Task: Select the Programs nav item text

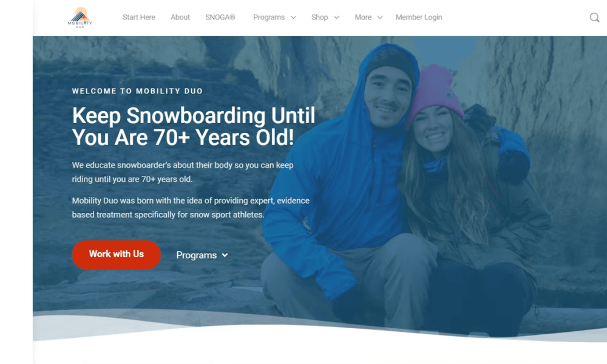Action: coord(269,18)
